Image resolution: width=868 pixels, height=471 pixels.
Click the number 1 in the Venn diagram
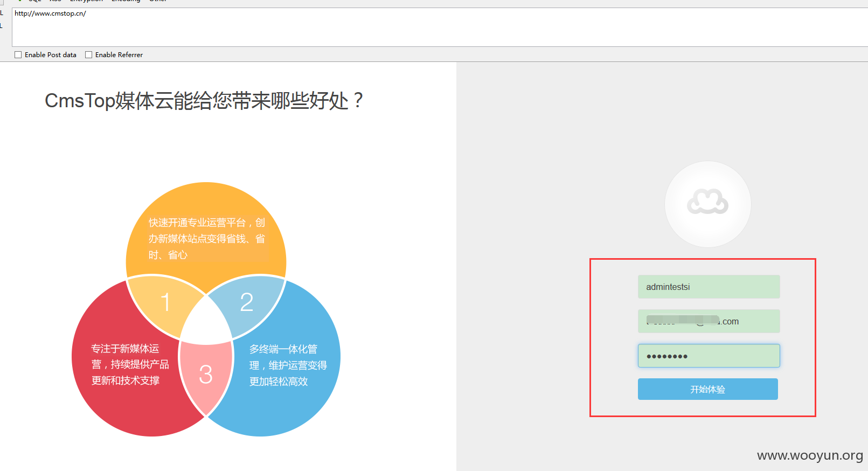click(x=165, y=302)
